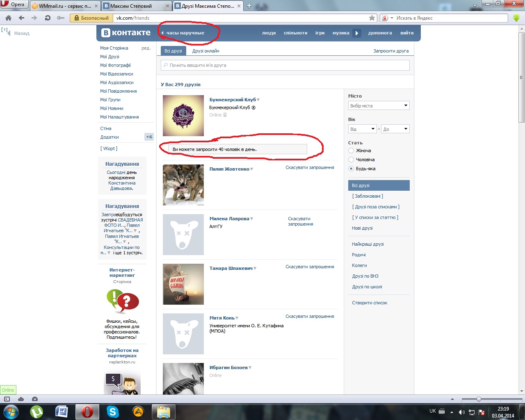
Task: Expand menu next to Тамара Шпакевич
Action: (x=255, y=269)
